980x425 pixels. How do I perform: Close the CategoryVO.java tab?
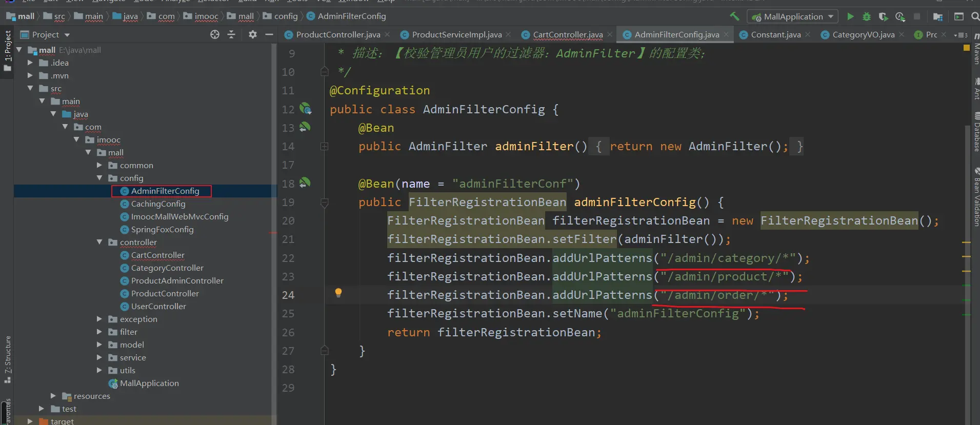(902, 34)
